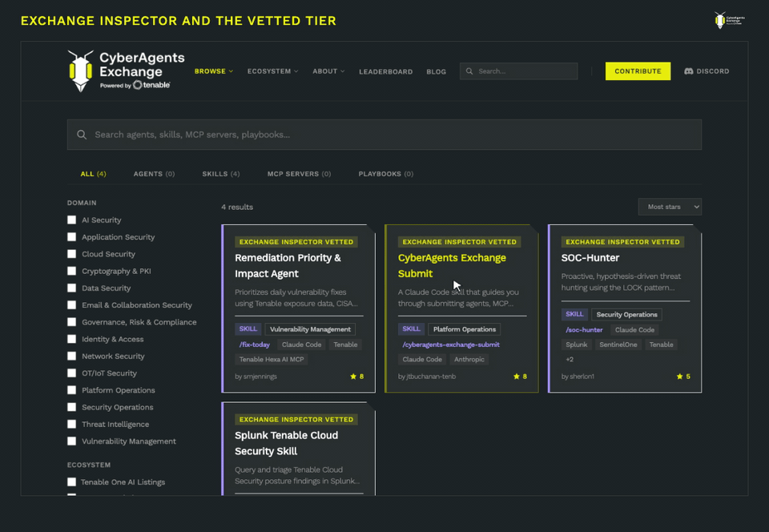Switch to the Skills (4) tab
The width and height of the screenshot is (769, 532).
click(221, 174)
